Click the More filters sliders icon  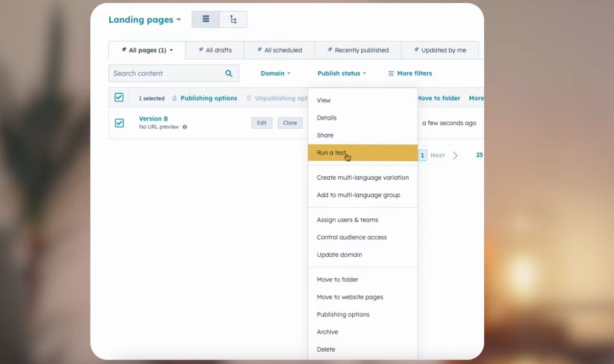pos(391,73)
